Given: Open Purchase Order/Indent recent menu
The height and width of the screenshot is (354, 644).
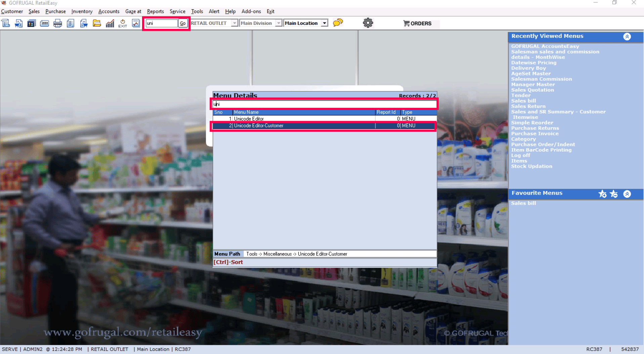Looking at the screenshot, I should coord(543,145).
